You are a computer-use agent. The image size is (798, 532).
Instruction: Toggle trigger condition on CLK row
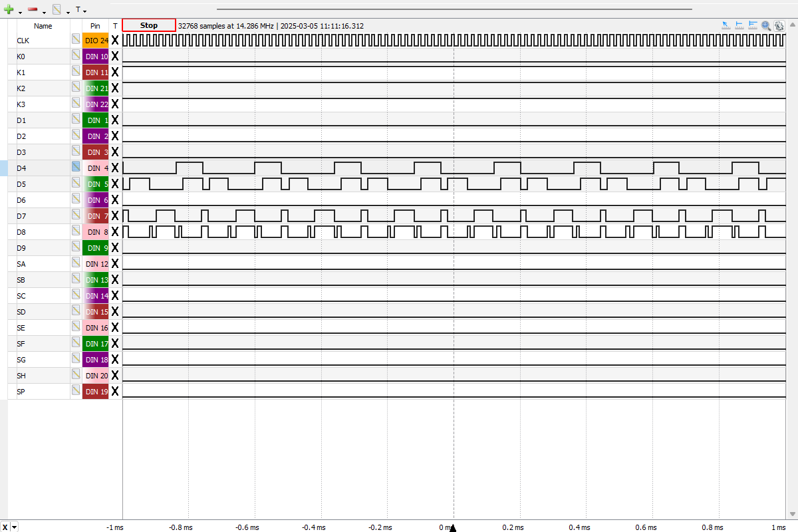[x=115, y=41]
